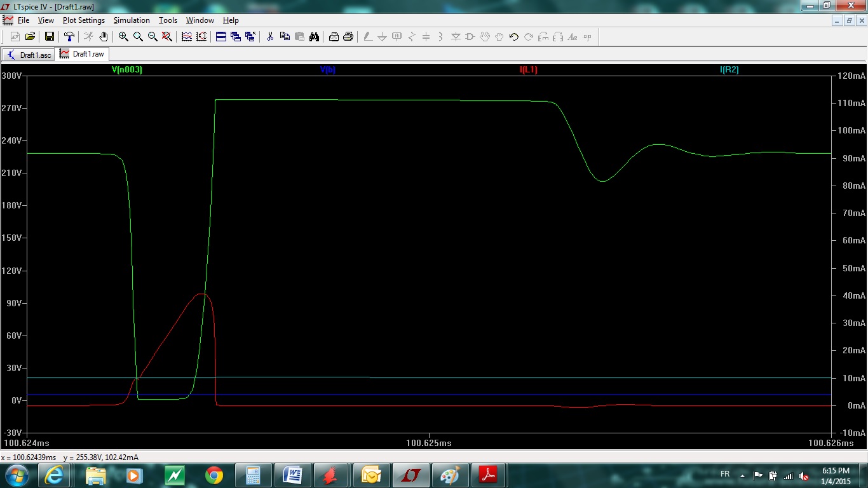Click the V(n003) trace label
868x488 pixels.
127,70
